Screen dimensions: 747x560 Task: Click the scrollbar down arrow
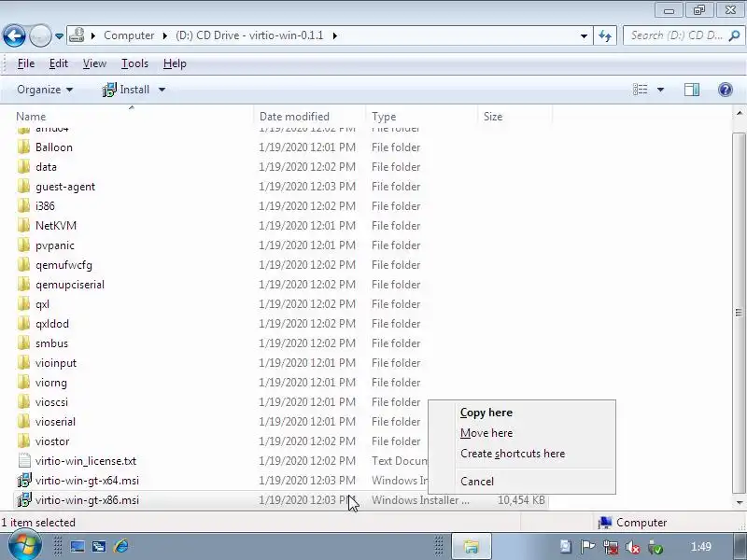[739, 502]
